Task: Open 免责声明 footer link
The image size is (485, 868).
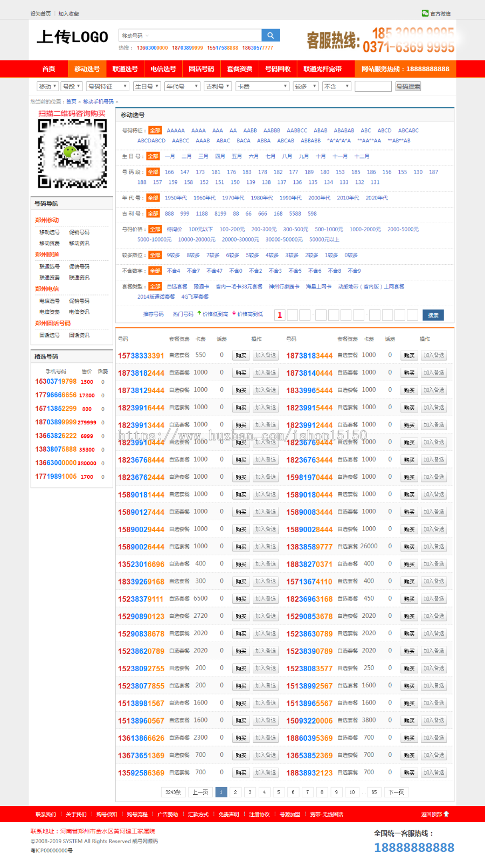Action: tap(228, 814)
